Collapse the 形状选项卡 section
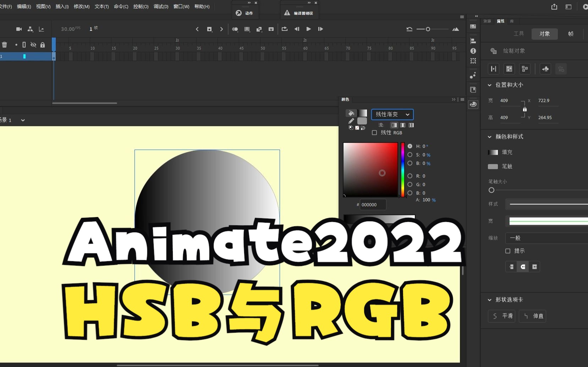This screenshot has width=588, height=367. (489, 300)
